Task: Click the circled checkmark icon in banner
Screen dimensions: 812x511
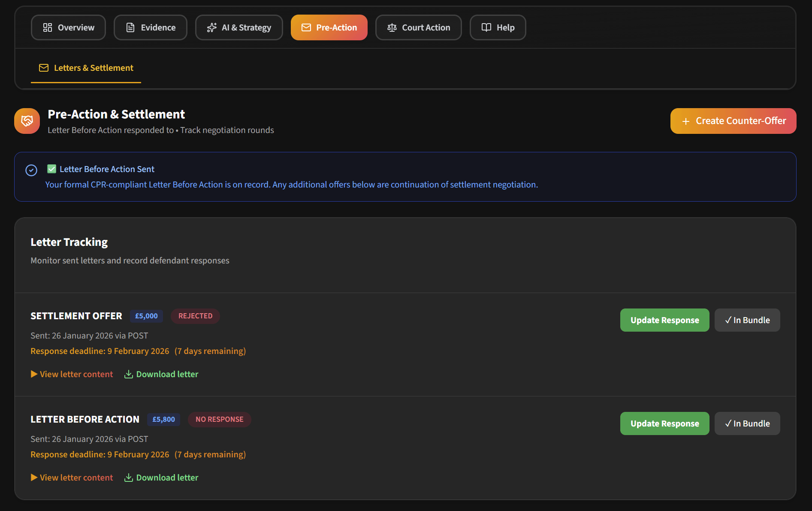Action: pyautogui.click(x=31, y=170)
